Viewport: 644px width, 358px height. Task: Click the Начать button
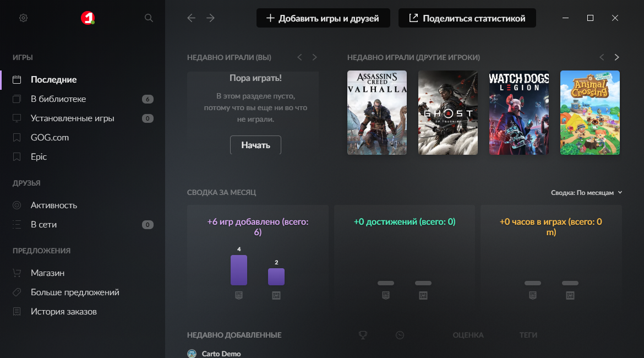[x=255, y=145]
